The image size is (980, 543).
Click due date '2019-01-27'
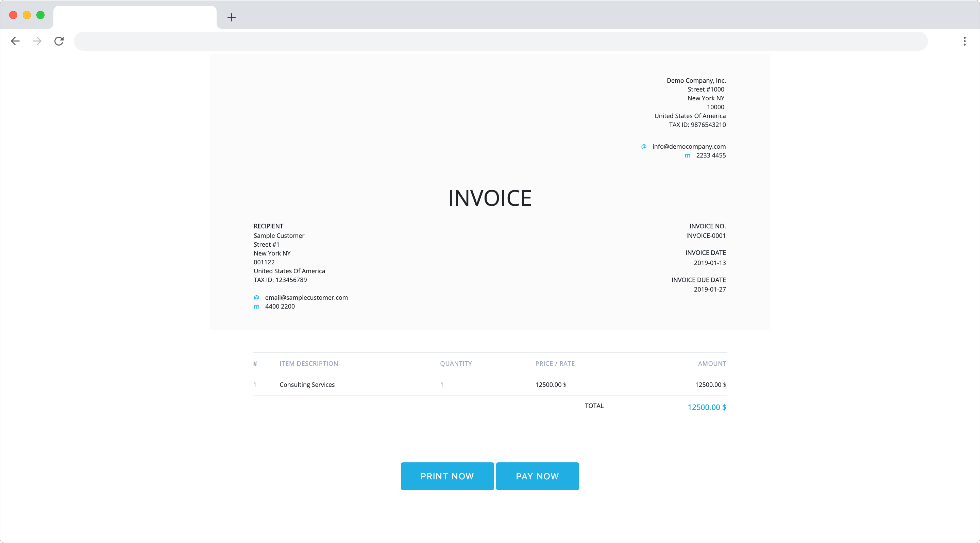pyautogui.click(x=710, y=289)
